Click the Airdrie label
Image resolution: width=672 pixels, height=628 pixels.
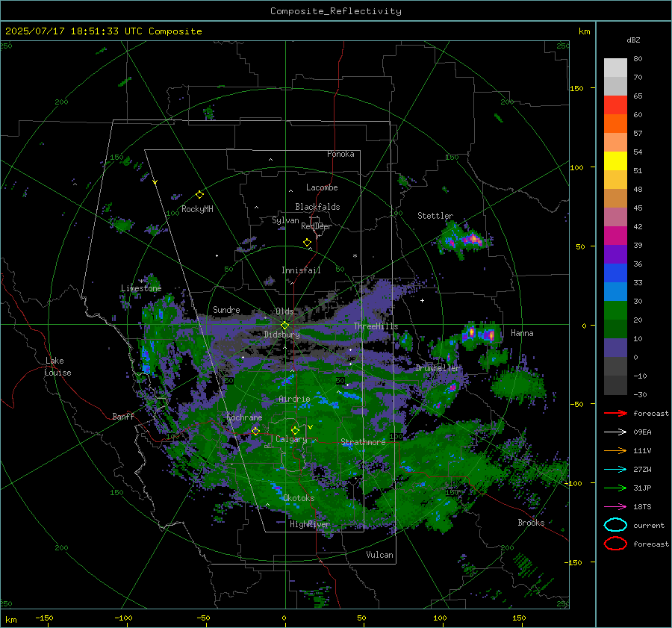point(294,399)
